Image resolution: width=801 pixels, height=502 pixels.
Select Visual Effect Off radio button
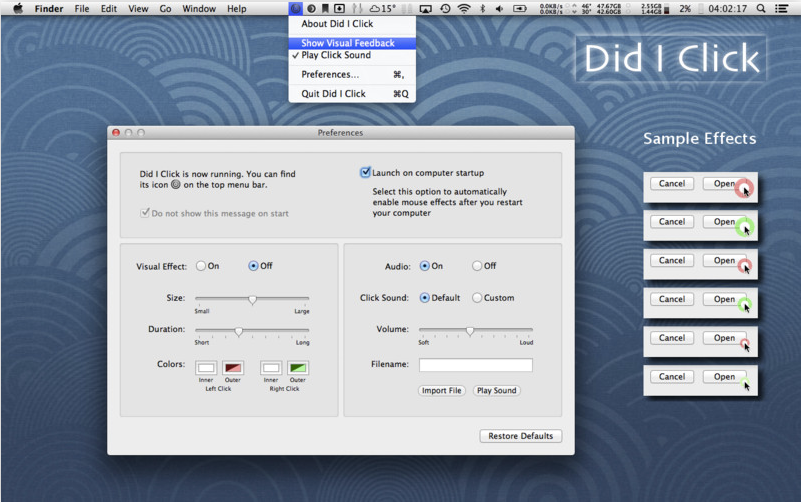(253, 266)
